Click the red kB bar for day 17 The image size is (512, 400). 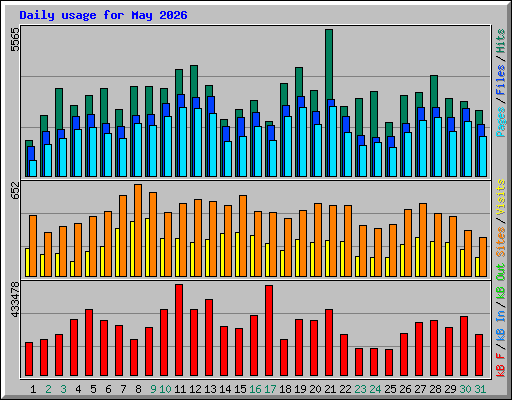coord(269,331)
